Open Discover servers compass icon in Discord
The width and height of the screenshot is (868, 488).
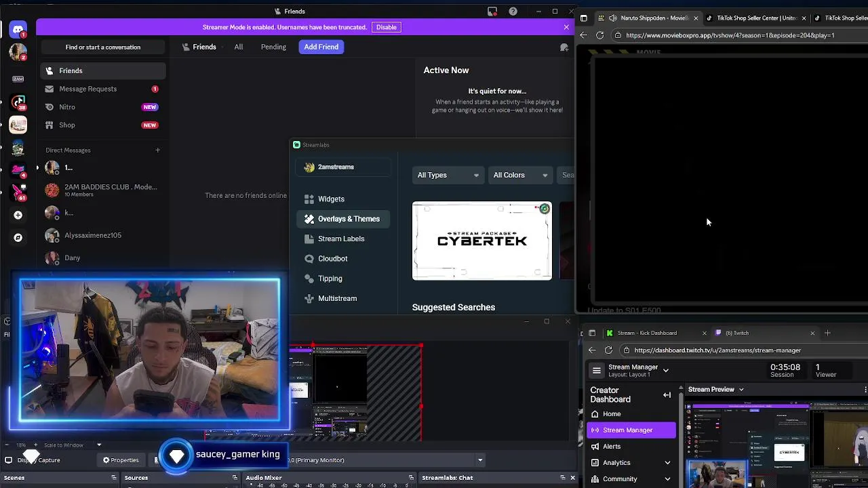point(18,238)
